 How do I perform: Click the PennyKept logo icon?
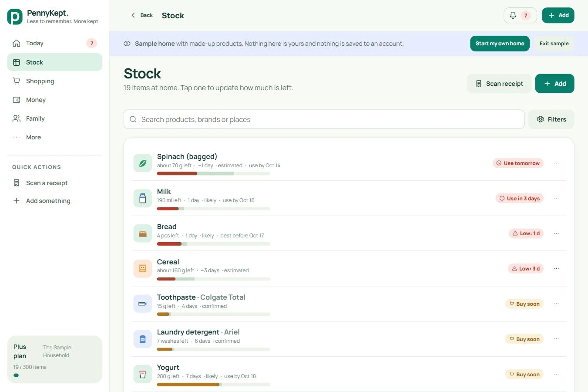coord(15,17)
